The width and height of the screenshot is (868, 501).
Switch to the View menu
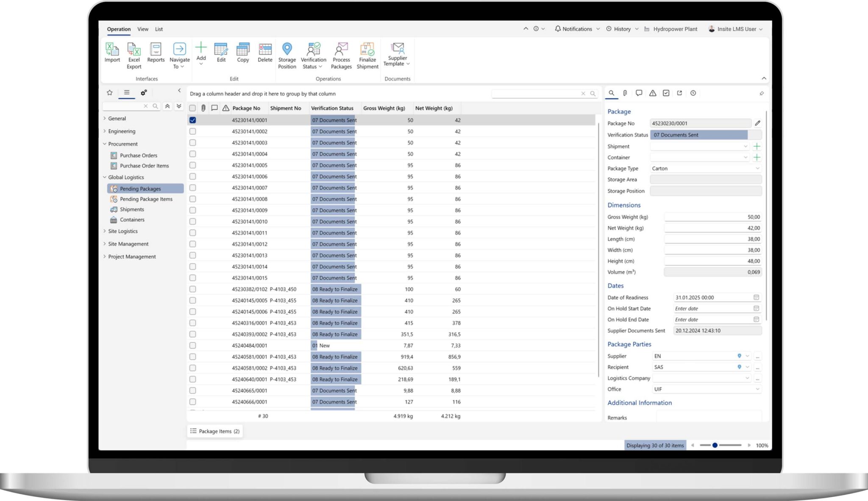143,29
